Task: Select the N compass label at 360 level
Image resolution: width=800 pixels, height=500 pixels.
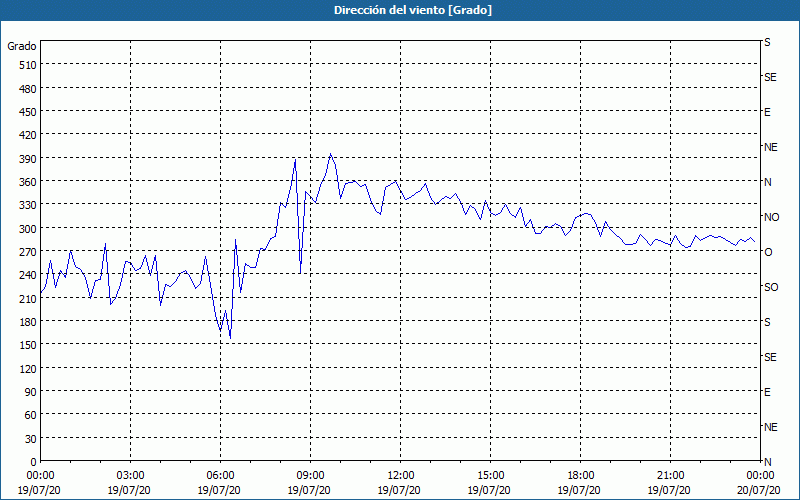Action: 768,182
